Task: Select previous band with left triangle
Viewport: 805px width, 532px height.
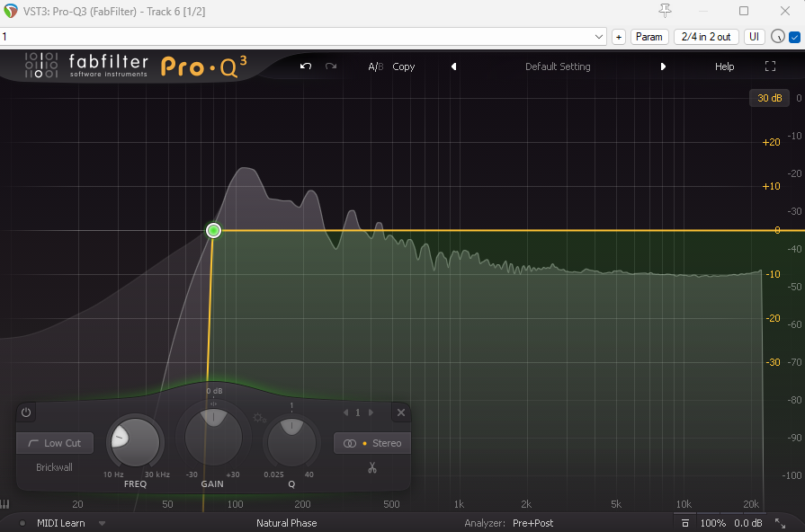Action: click(x=346, y=412)
